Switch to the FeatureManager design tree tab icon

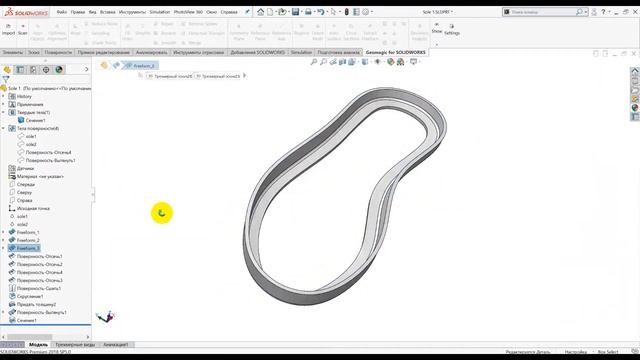(x=7, y=70)
